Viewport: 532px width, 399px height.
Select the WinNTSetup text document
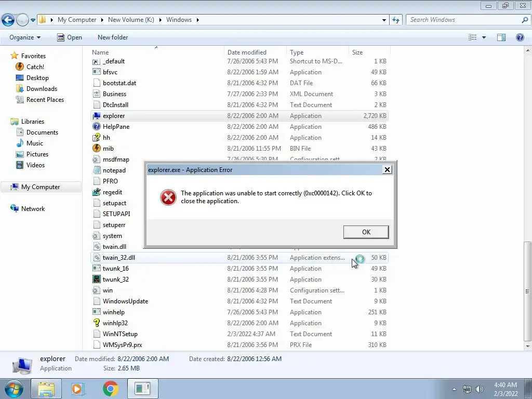point(239,334)
